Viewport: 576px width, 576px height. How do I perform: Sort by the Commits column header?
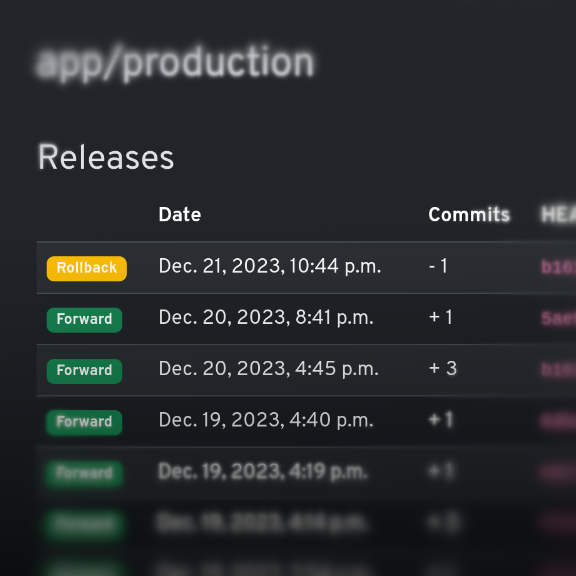coord(469,214)
